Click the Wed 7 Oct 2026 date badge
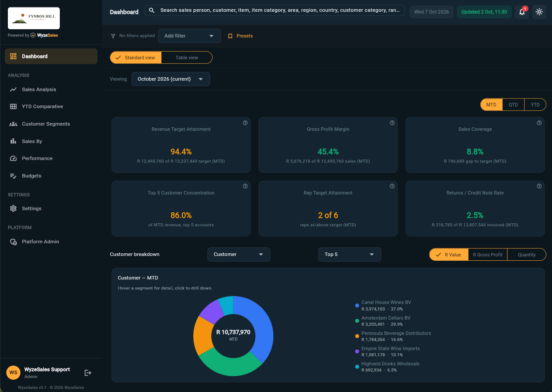552x392 pixels. [431, 12]
